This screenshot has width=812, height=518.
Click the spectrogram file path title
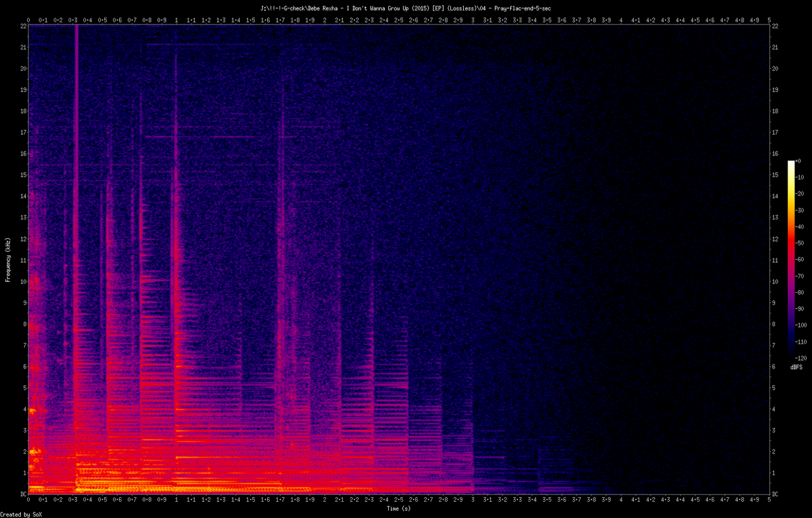coord(406,8)
